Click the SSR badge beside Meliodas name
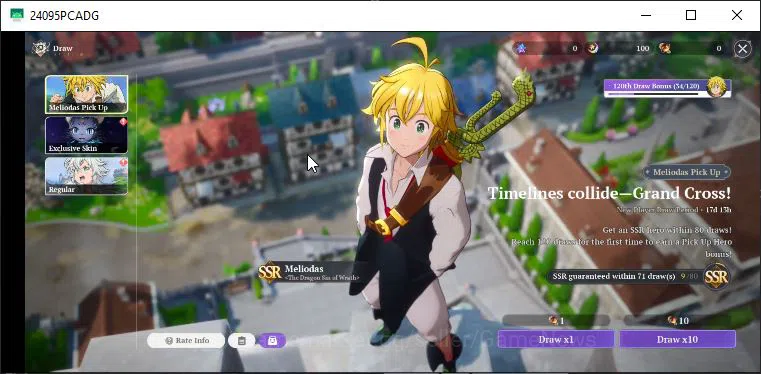The width and height of the screenshot is (761, 374). click(x=270, y=273)
